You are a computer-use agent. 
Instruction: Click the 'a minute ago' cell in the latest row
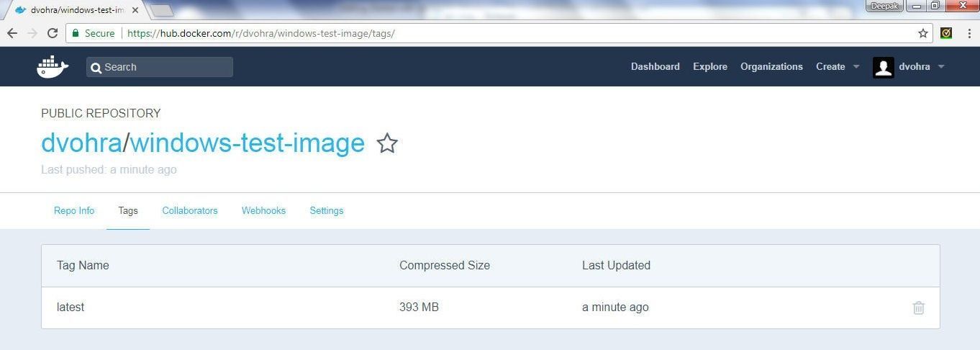point(615,307)
